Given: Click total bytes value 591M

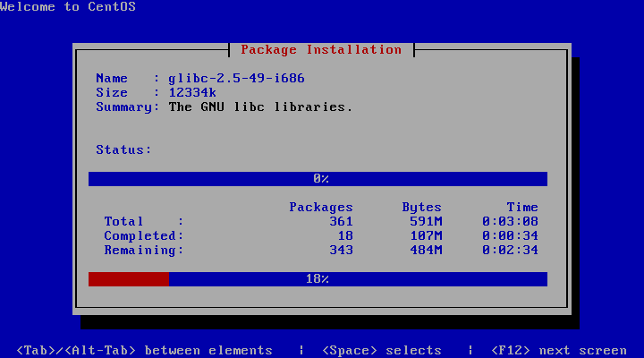Looking at the screenshot, I should [426, 221].
